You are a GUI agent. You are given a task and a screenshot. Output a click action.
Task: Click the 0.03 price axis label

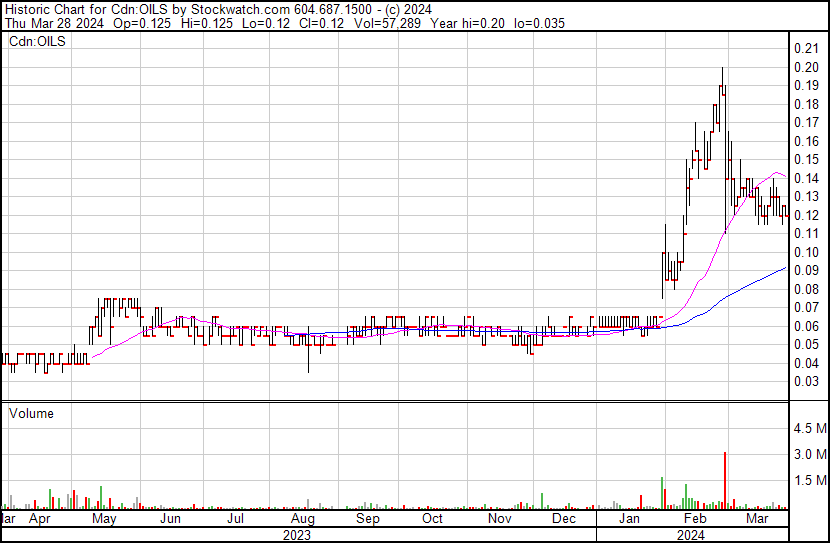806,381
